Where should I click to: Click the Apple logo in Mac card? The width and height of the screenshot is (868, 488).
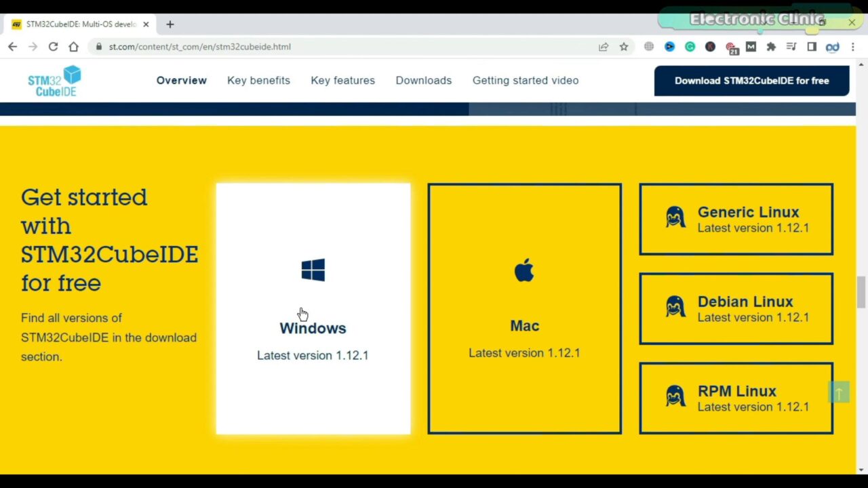click(x=524, y=270)
